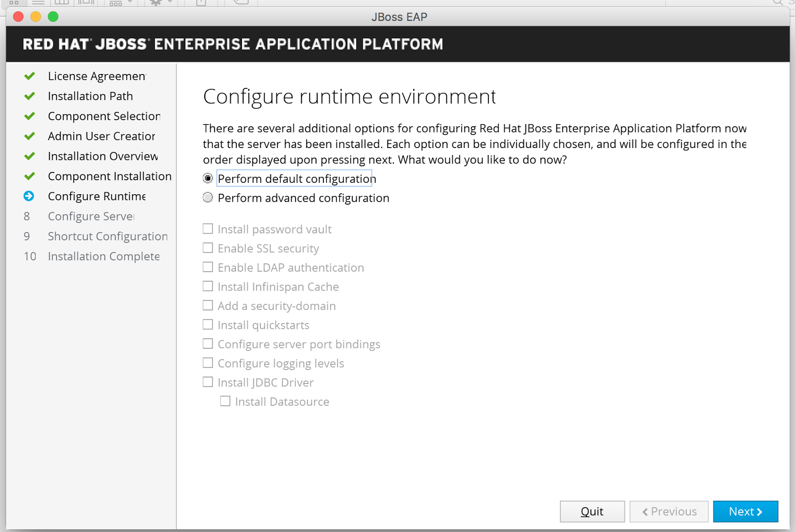Select the Component Selection step label
Viewport: 795px width, 532px height.
(x=104, y=116)
